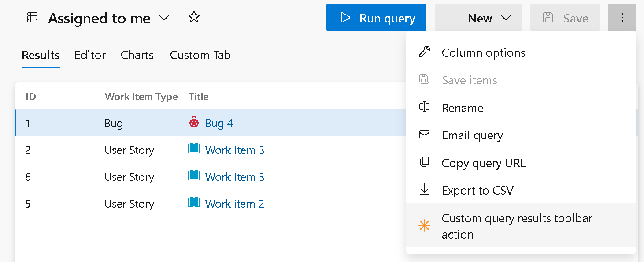Click the copy icon next to Copy query URL
The image size is (644, 262).
pos(424,162)
